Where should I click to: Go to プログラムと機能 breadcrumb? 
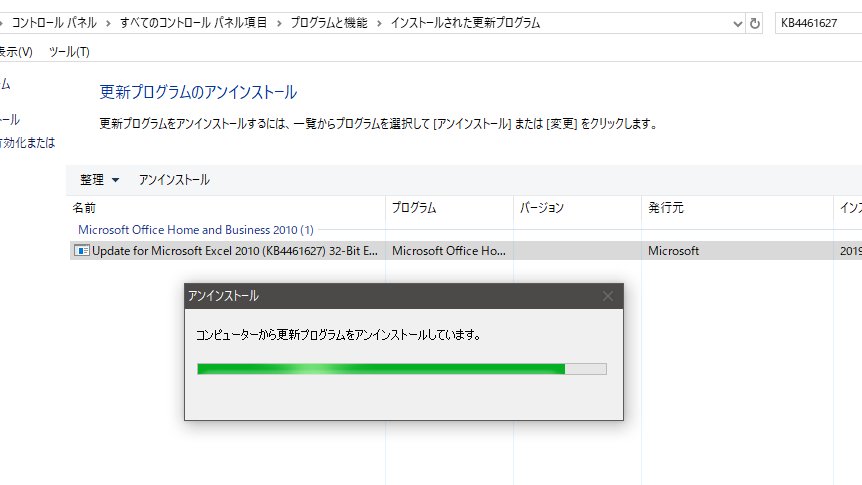[x=329, y=23]
